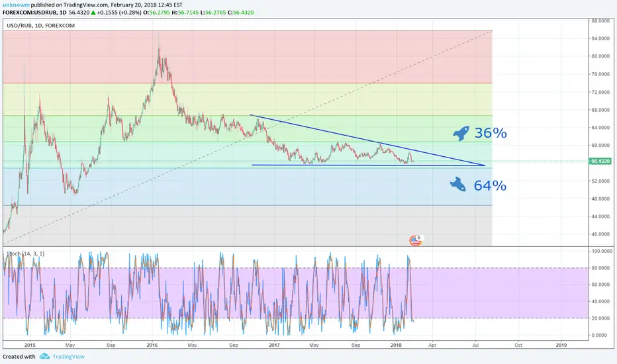Click the 'O:56.2795' open value
This screenshot has width=617, height=364.
157,13
